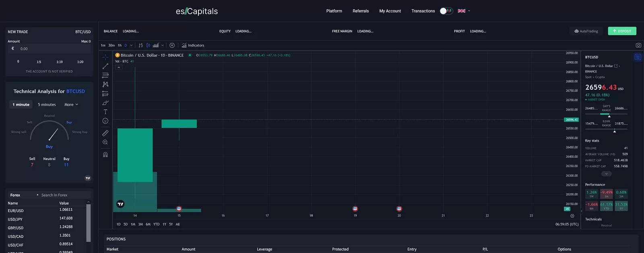
Task: Collapse the right details sidebar arrow
Action: [x=582, y=211]
